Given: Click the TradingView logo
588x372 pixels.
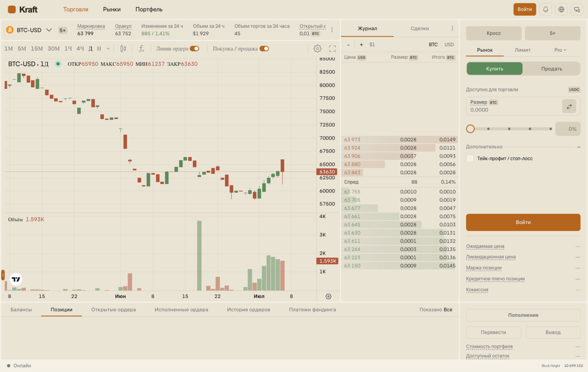Looking at the screenshot, I should (16, 279).
